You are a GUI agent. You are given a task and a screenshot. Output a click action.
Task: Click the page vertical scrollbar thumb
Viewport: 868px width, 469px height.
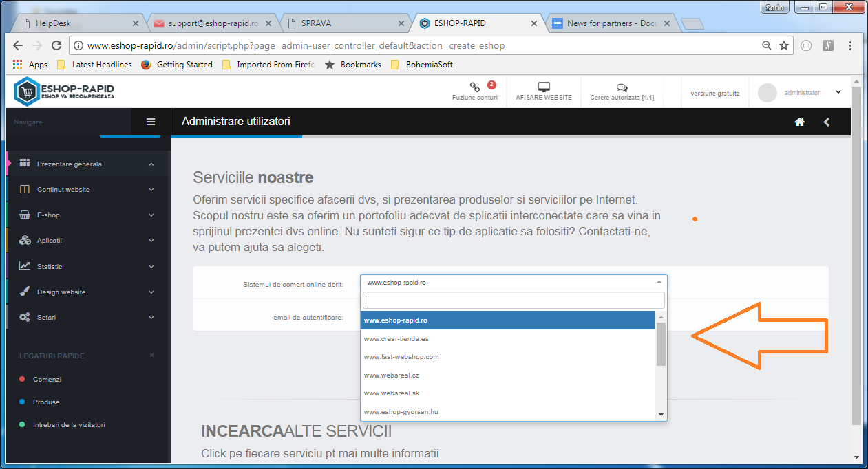[856, 254]
